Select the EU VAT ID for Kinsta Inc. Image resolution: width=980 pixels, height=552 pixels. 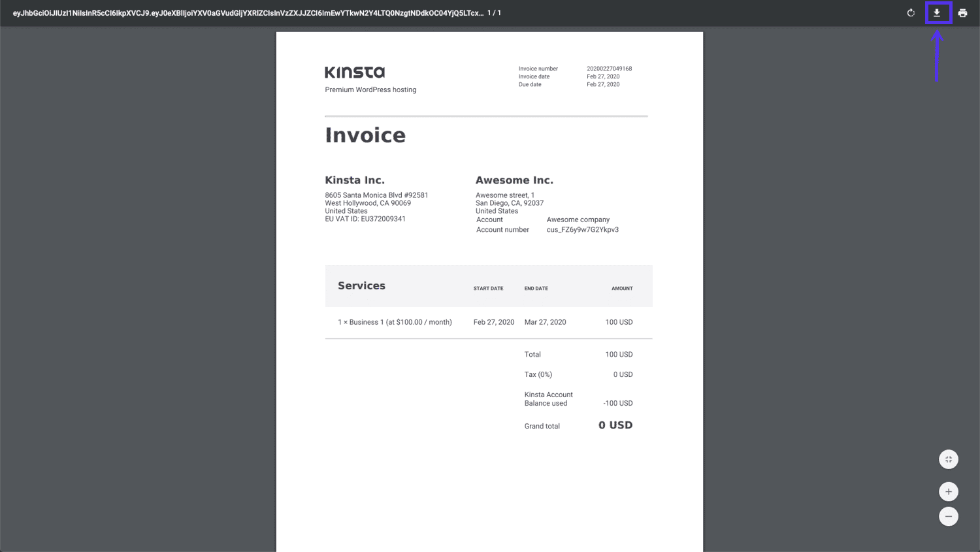tap(365, 219)
